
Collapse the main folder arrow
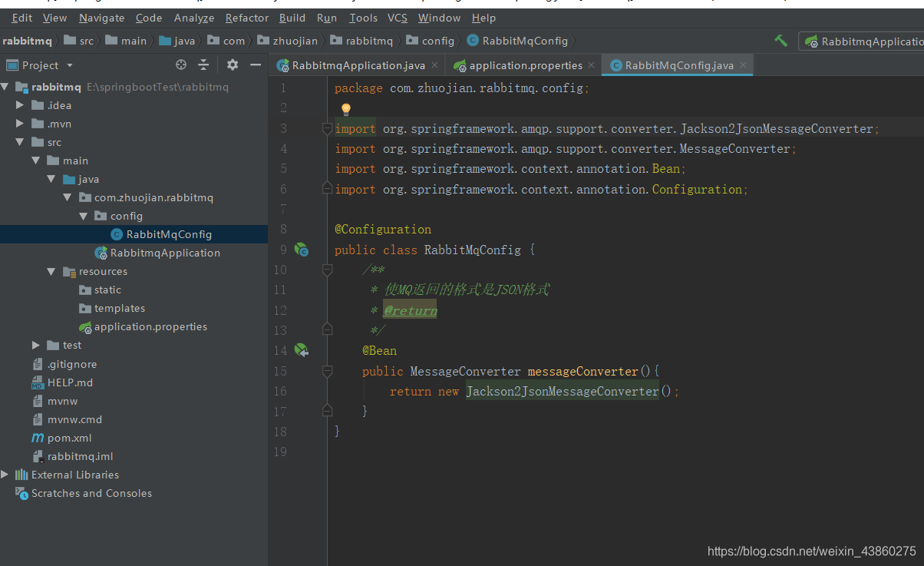pyautogui.click(x=36, y=161)
